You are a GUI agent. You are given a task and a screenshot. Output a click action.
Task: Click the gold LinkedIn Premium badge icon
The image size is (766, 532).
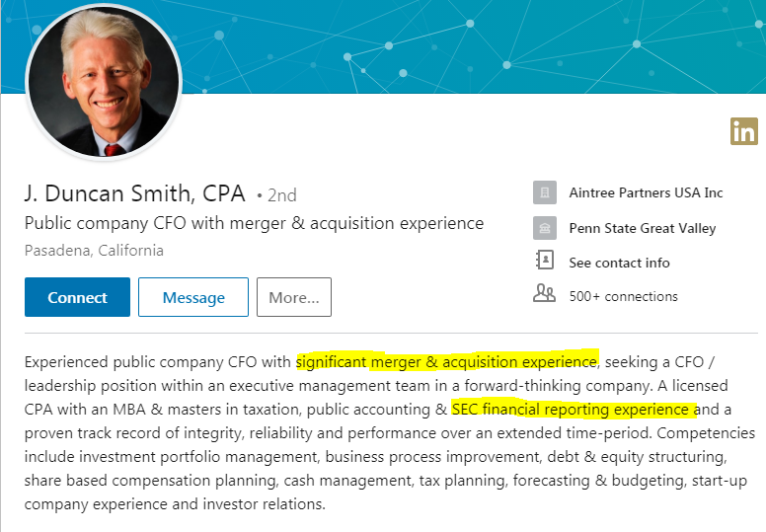744,131
